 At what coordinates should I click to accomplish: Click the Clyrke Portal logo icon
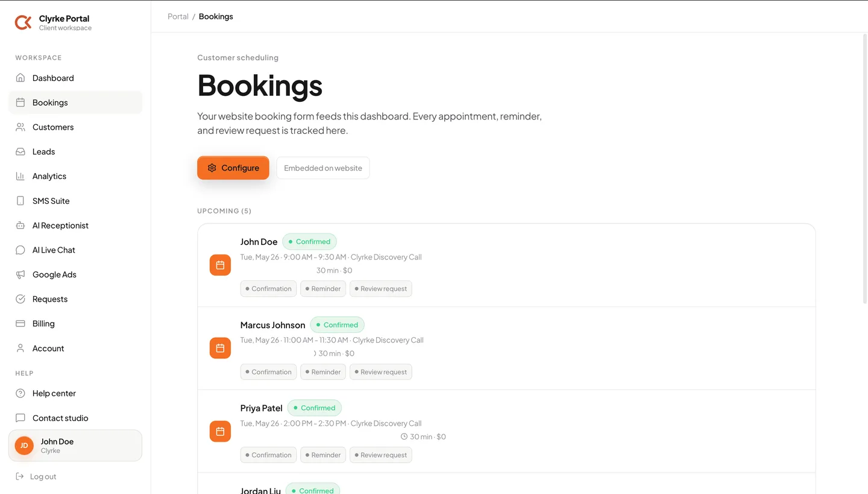tap(23, 23)
